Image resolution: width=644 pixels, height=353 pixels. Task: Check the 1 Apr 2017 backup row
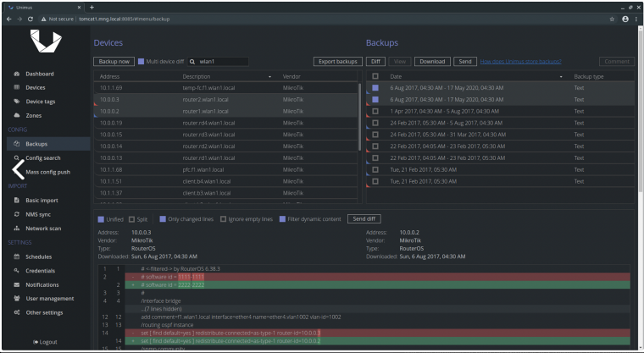click(375, 111)
